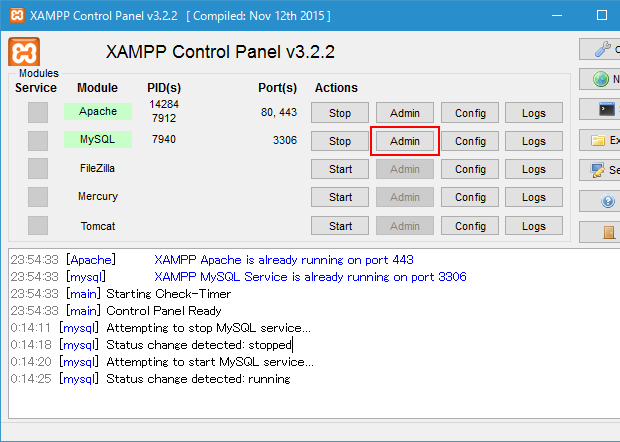Click the Tomcat module label
This screenshot has width=620, height=442.
point(98,226)
